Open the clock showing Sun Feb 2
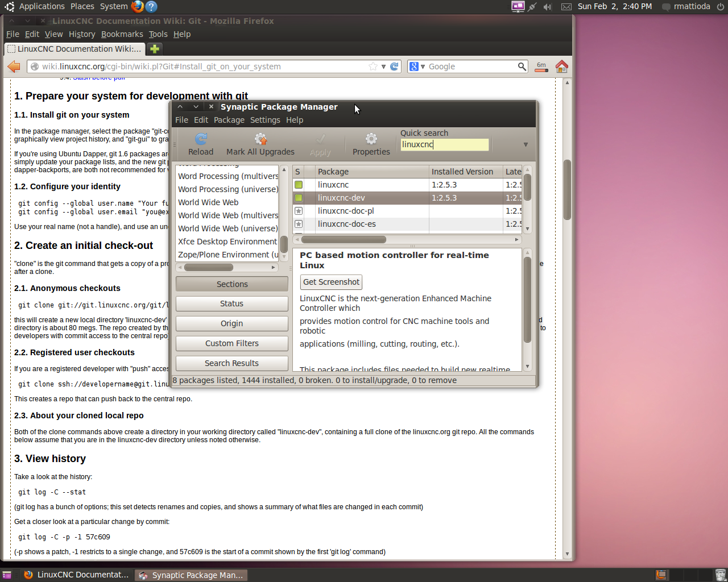Screen dimensions: 728x582 [x=615, y=6]
